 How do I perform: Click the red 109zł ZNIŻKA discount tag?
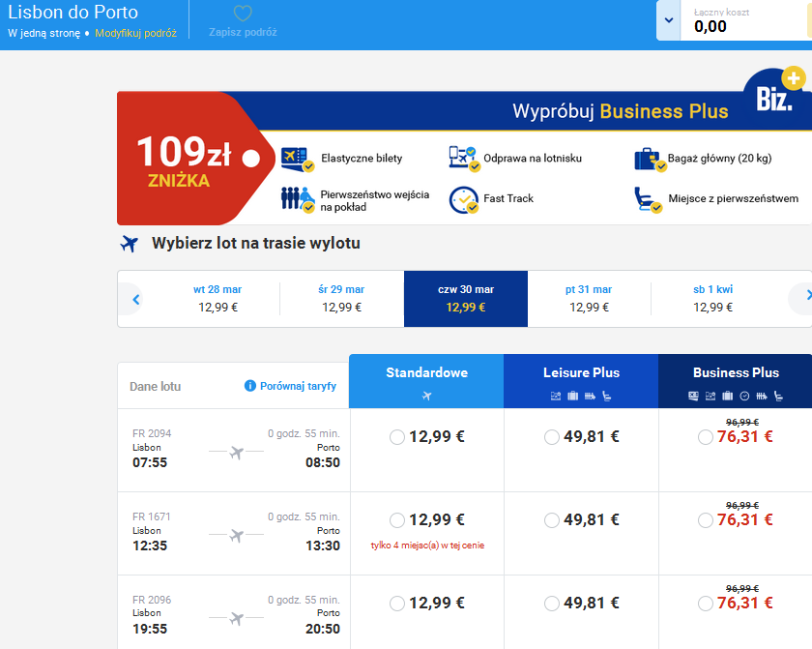194,158
